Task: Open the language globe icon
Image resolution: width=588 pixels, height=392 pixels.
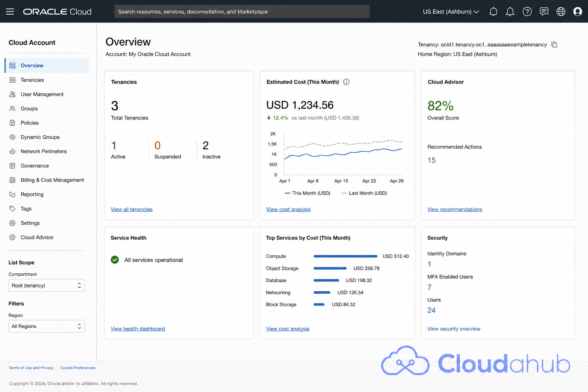Action: (x=561, y=11)
